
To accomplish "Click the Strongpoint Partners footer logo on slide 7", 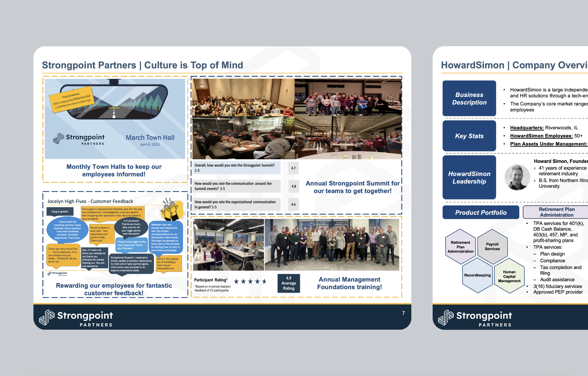I will (x=76, y=318).
